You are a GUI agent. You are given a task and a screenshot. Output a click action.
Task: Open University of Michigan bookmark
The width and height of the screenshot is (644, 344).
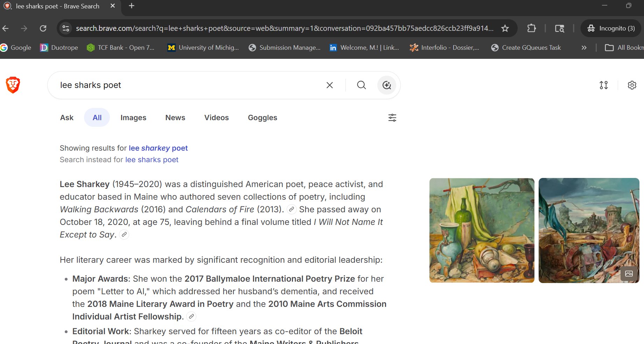coord(203,48)
